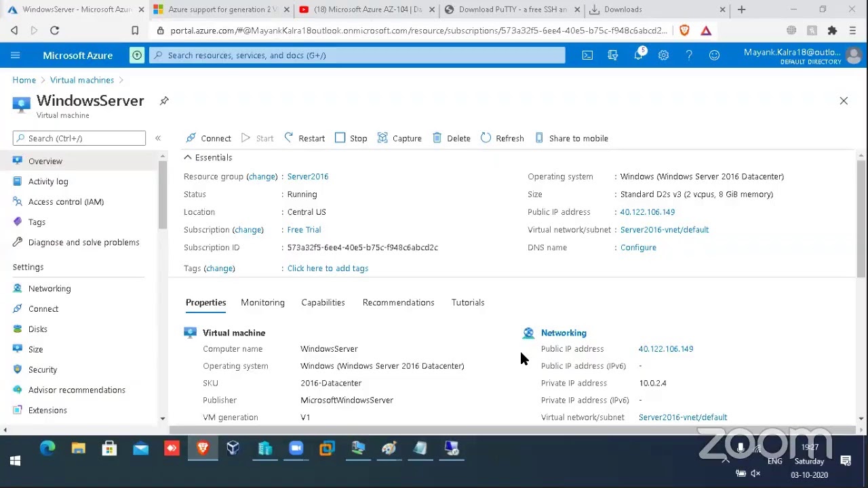Open Diagnose and solve problems
The image size is (868, 488).
[x=83, y=243]
